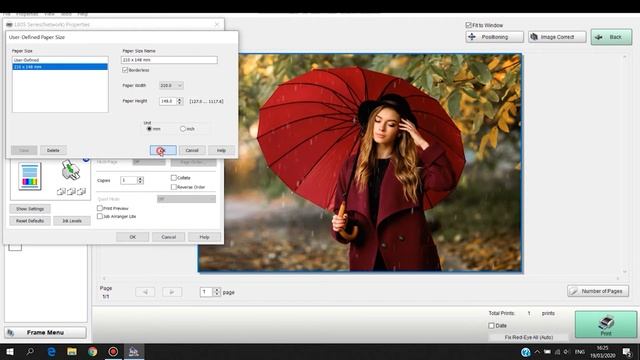Screen dimensions: 640x360
Task: Open the Positioning tool
Action: [x=494, y=37]
